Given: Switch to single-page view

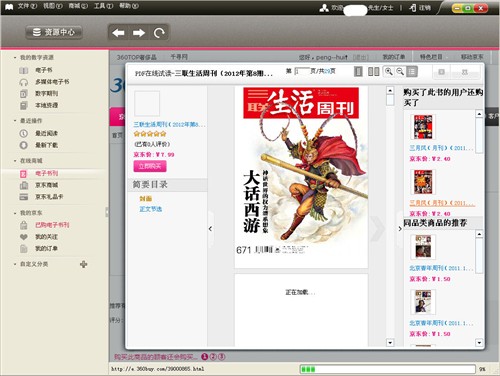Looking at the screenshot, I should (x=358, y=71).
